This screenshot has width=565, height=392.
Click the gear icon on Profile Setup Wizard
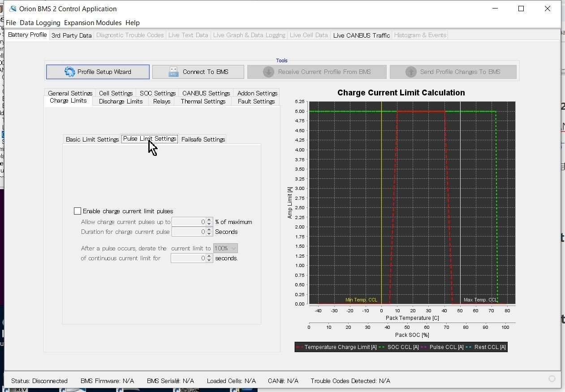tap(69, 72)
